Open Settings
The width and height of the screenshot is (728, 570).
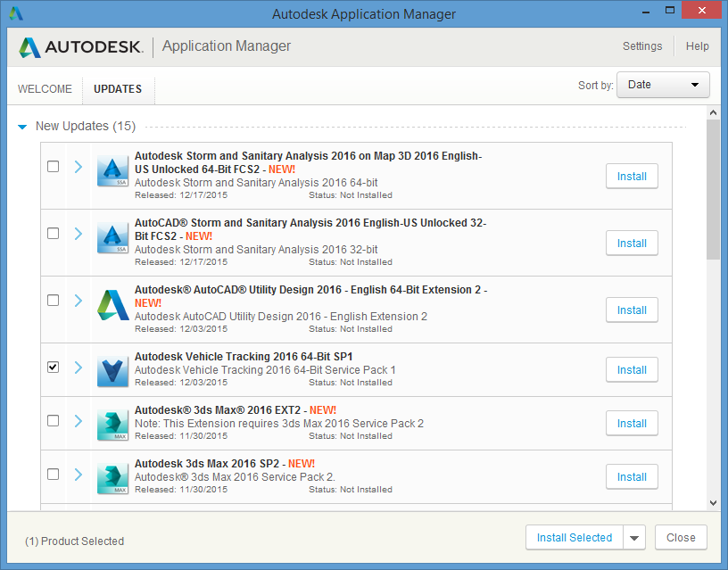point(642,46)
